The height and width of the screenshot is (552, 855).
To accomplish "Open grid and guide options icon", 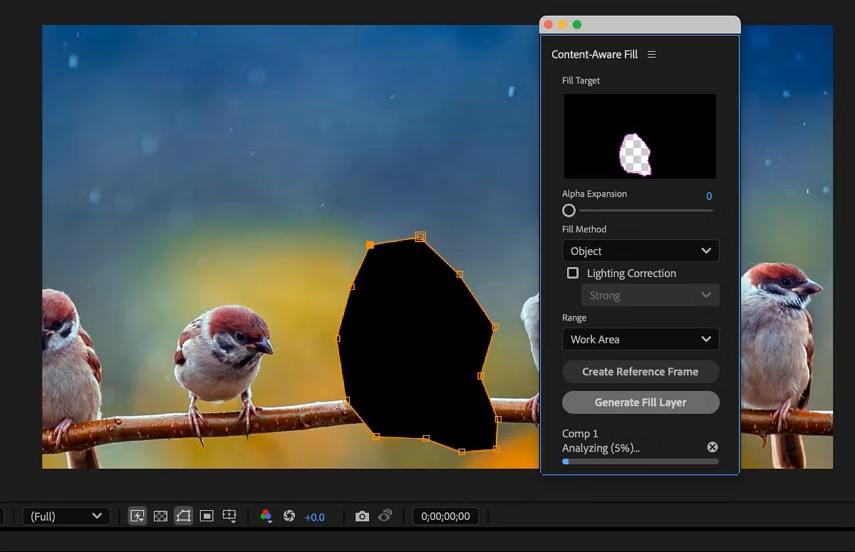I will coord(230,515).
